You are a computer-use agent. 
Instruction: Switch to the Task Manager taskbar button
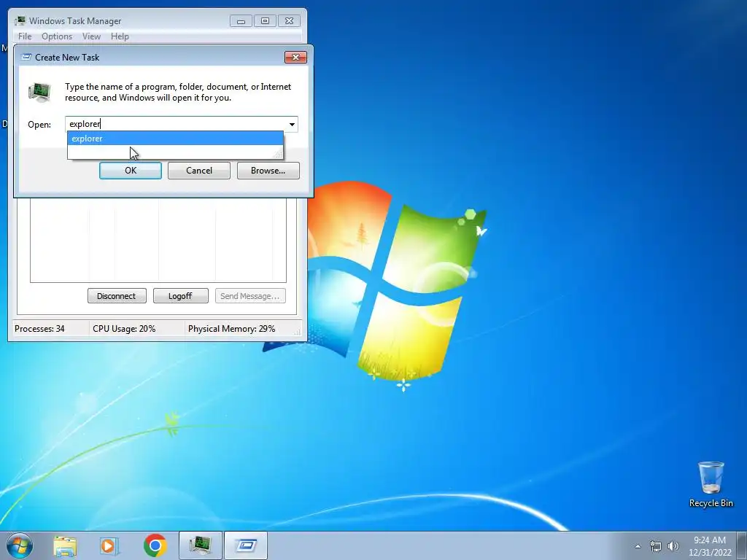(201, 545)
